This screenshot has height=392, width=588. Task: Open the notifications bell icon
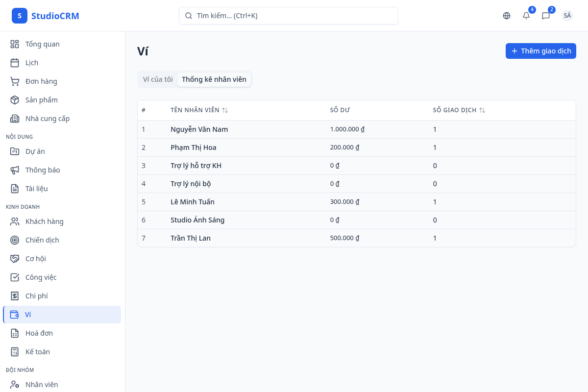[526, 16]
